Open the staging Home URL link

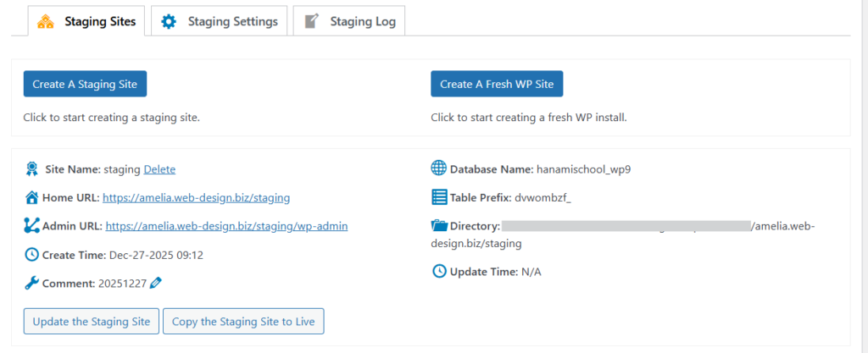tap(196, 198)
